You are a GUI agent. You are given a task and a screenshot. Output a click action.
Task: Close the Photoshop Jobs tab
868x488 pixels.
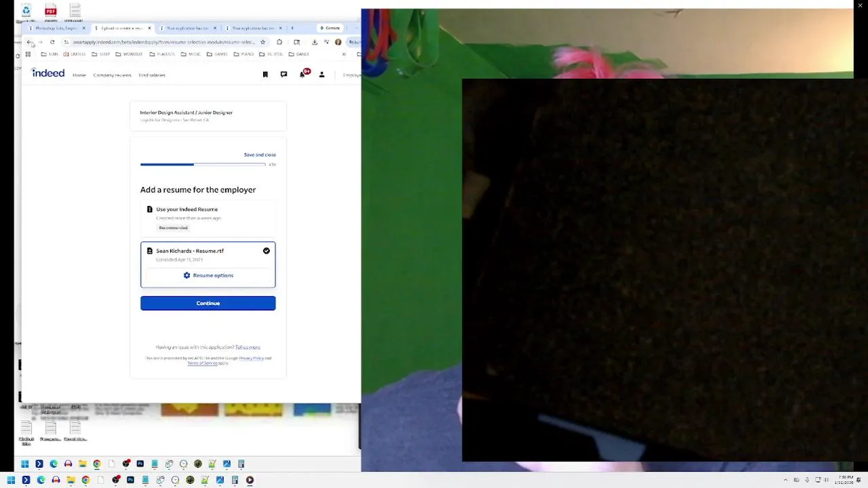(84, 28)
